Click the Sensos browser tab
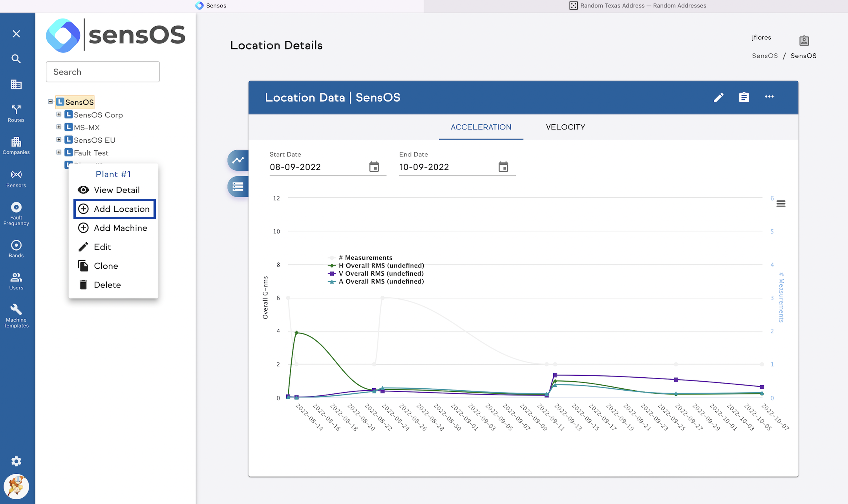The image size is (848, 504). coord(211,5)
